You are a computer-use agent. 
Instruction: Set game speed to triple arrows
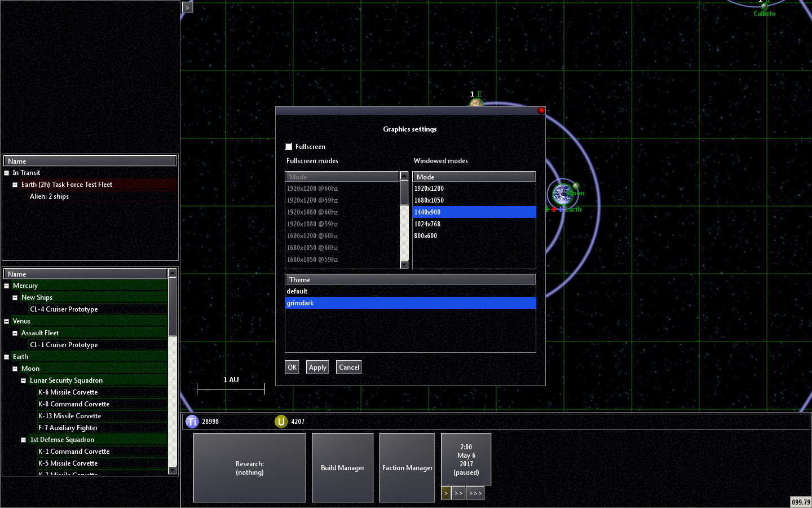475,493
